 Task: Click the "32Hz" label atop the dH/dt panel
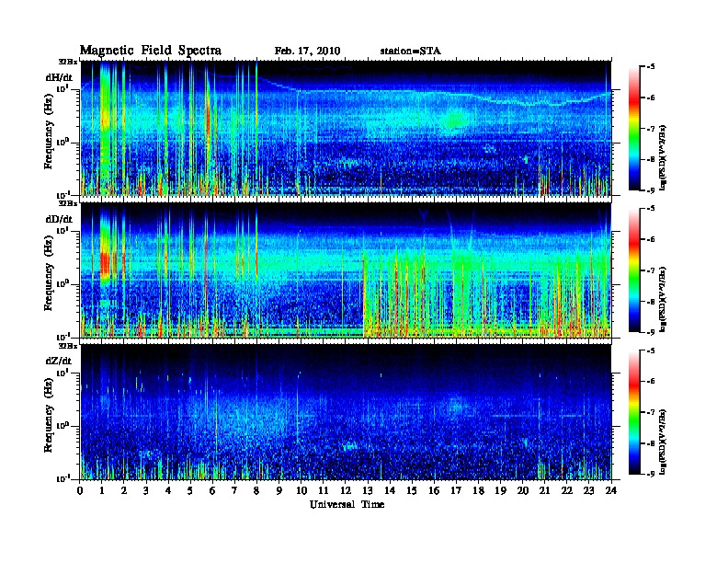click(68, 62)
